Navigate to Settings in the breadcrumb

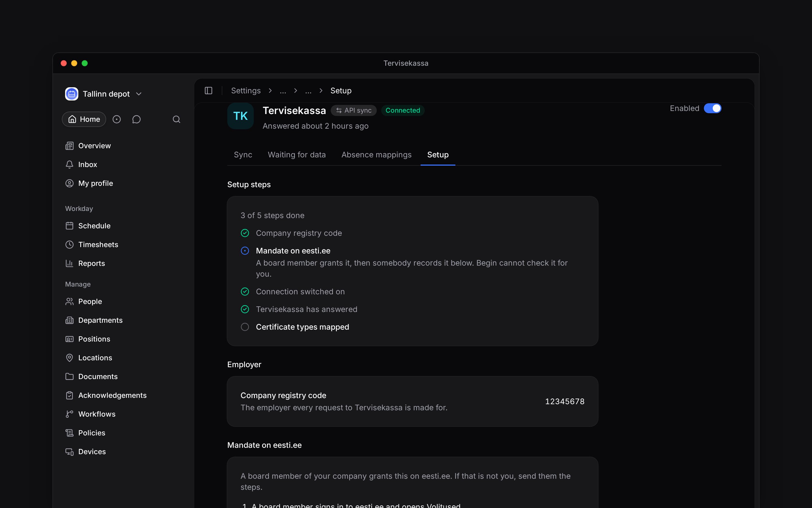pos(246,91)
